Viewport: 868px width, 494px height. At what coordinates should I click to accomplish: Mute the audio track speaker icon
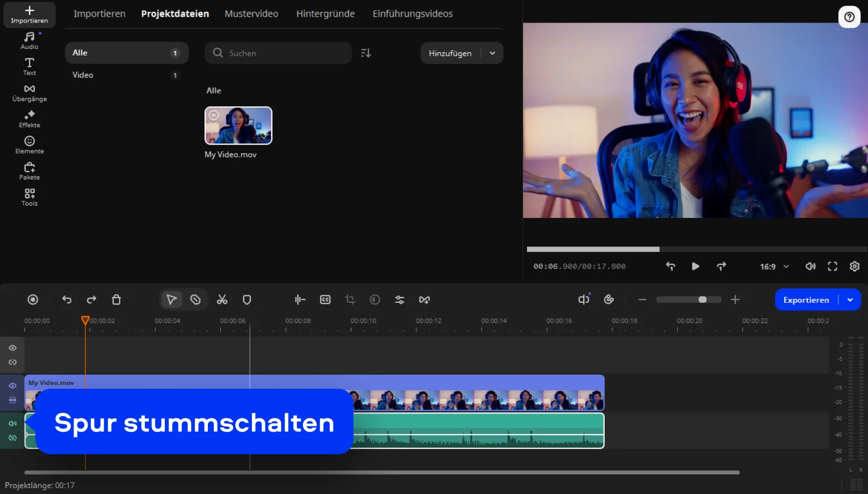[12, 424]
